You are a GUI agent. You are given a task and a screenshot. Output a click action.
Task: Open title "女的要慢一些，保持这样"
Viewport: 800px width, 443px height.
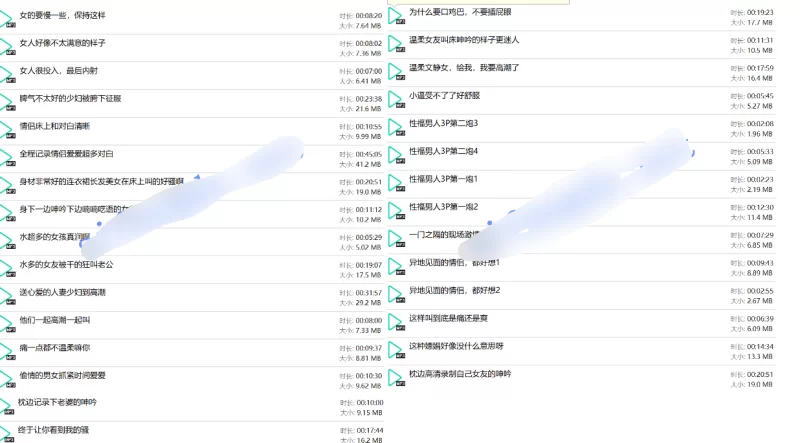tap(62, 15)
